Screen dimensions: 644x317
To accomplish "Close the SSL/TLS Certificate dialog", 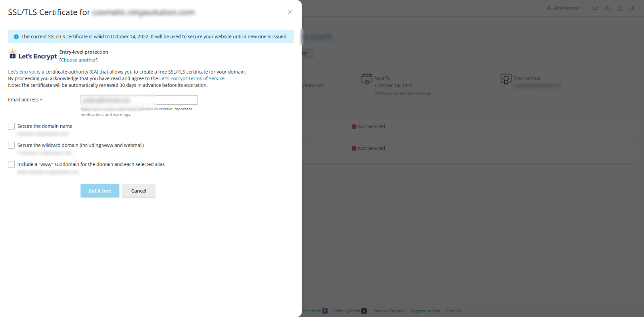I will click(x=290, y=12).
